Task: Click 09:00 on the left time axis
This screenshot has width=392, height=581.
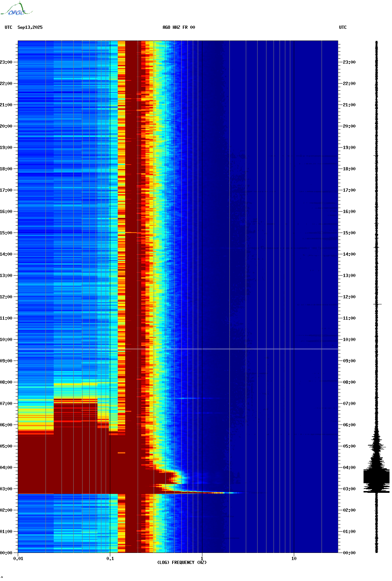Action: point(6,361)
